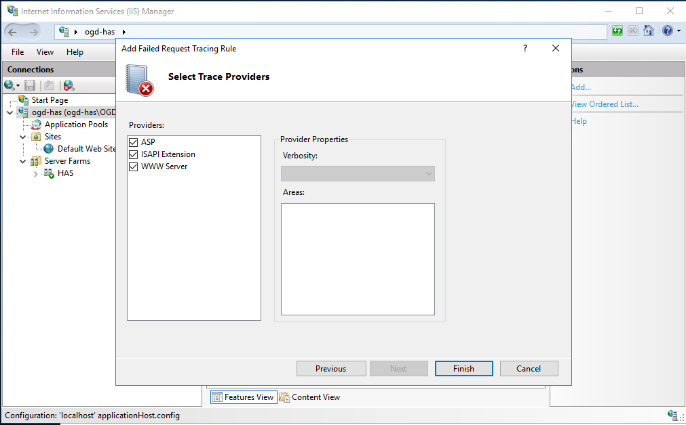The width and height of the screenshot is (686, 425).
Task: Click the ogd-has server node icon
Action: tap(23, 112)
